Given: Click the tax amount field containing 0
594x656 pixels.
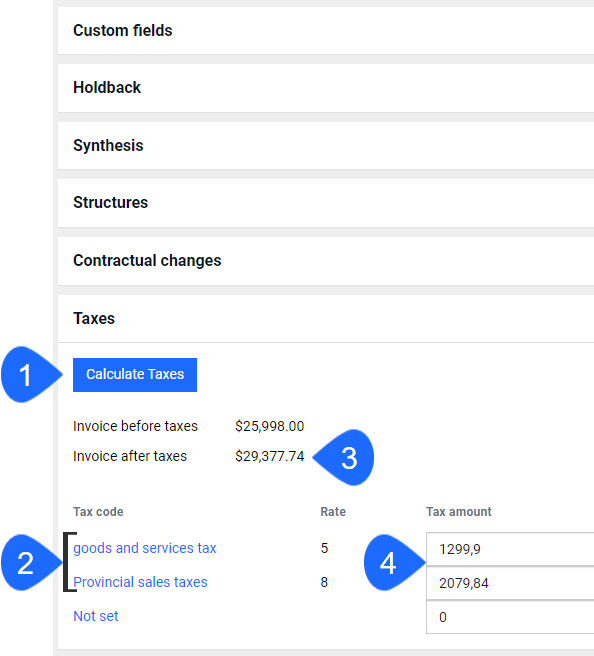Looking at the screenshot, I should coord(510,617).
